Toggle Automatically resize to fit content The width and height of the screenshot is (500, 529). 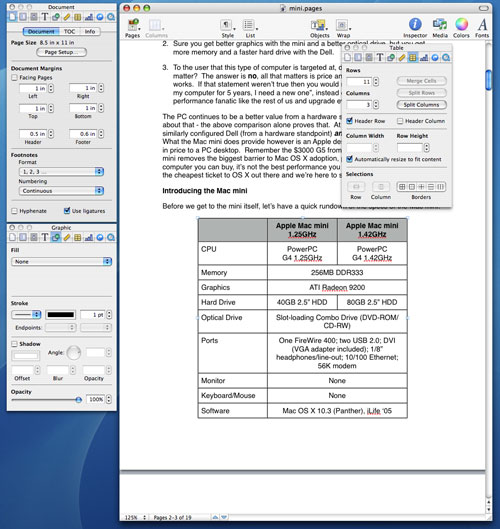(x=350, y=159)
